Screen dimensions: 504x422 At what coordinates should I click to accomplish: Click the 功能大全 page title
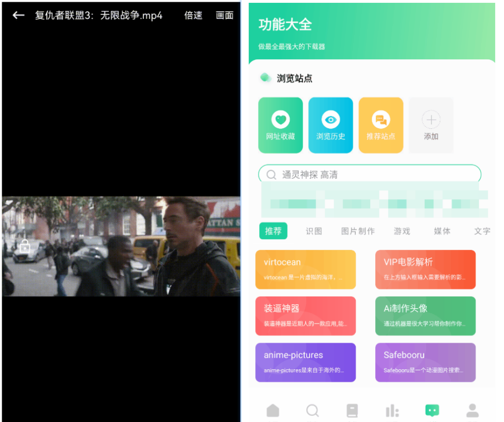click(285, 24)
